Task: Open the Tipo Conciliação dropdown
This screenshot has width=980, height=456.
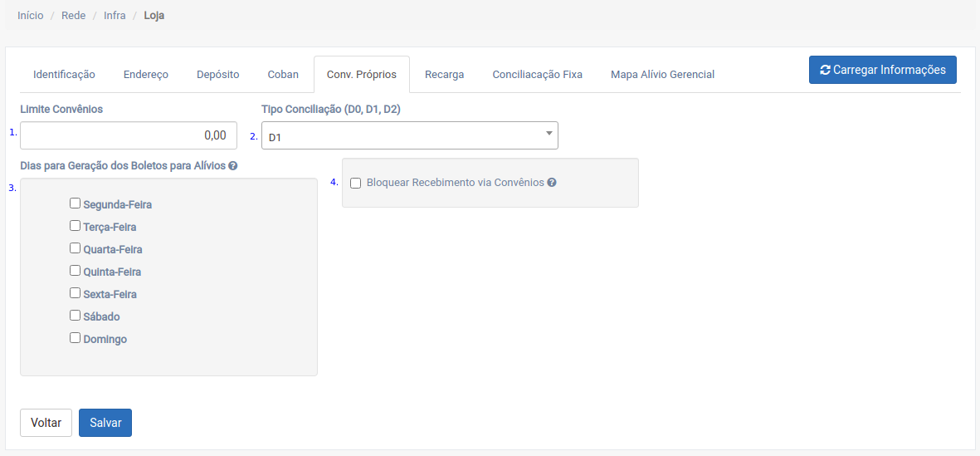Action: click(409, 136)
